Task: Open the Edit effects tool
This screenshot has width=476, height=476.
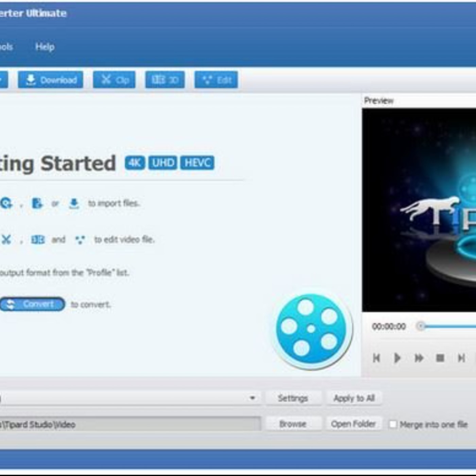Action: (216, 80)
